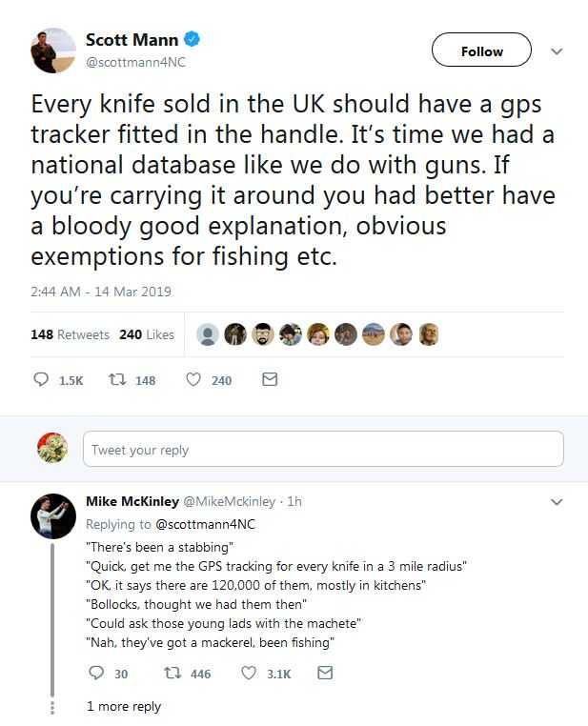The width and height of the screenshot is (588, 726).
Task: Open the @scottmann4NC mention link
Action: pos(205,524)
